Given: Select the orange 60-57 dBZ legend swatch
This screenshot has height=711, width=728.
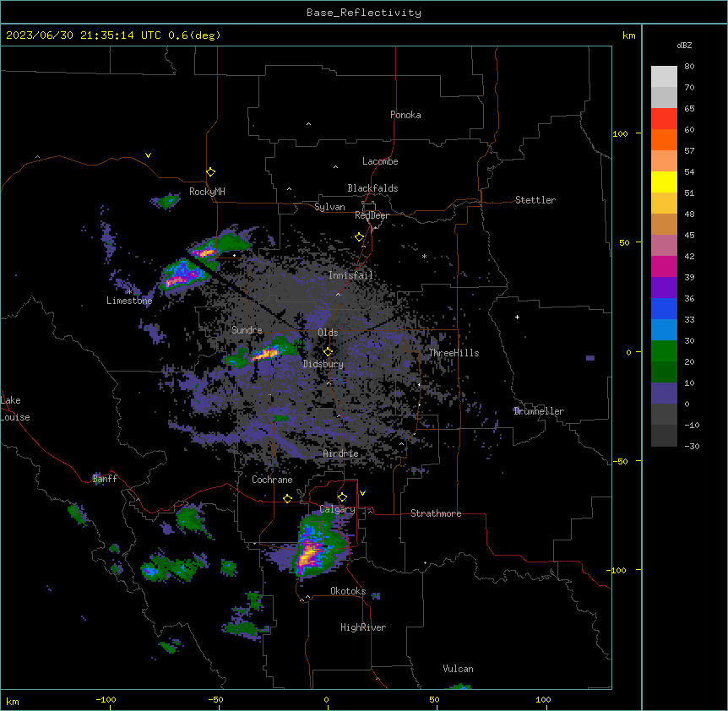Looking at the screenshot, I should click(664, 140).
